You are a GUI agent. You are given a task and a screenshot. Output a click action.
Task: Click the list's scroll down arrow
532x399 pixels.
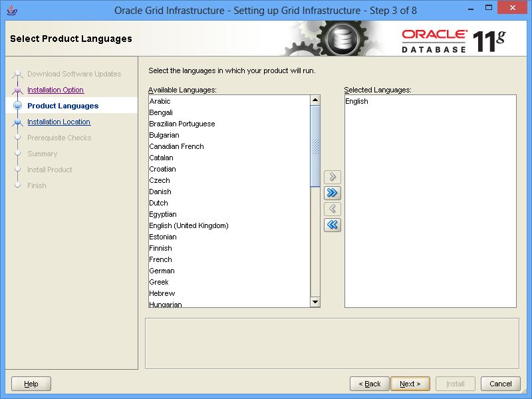[315, 302]
